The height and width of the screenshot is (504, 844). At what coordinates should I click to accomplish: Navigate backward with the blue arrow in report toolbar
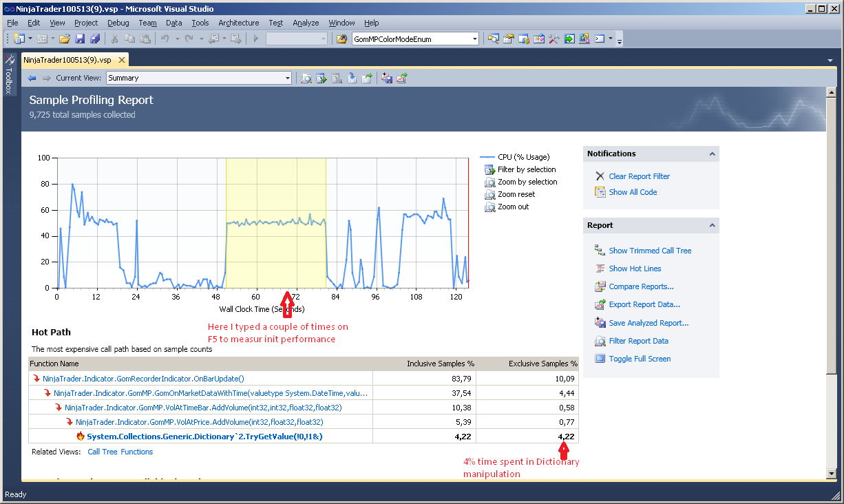(x=32, y=78)
